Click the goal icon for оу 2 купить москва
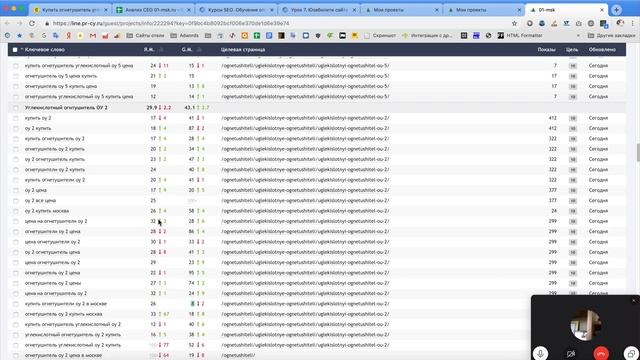640x360 pixels. [x=573, y=211]
